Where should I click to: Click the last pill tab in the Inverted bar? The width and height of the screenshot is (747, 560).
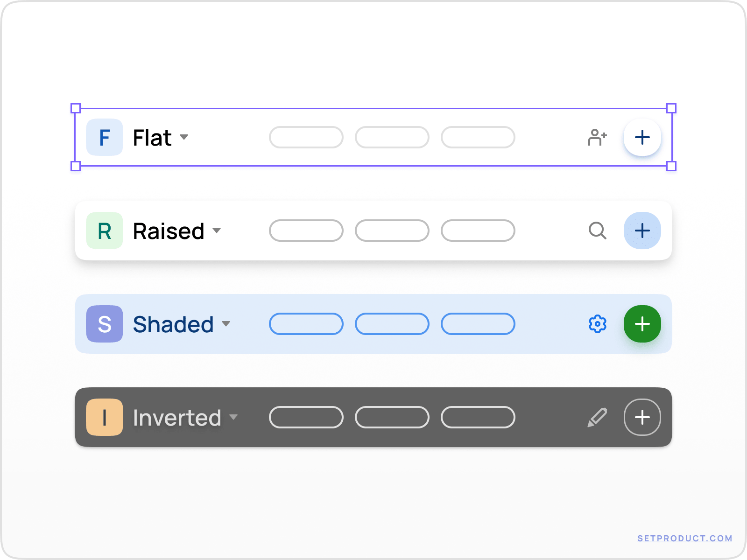pos(478,417)
